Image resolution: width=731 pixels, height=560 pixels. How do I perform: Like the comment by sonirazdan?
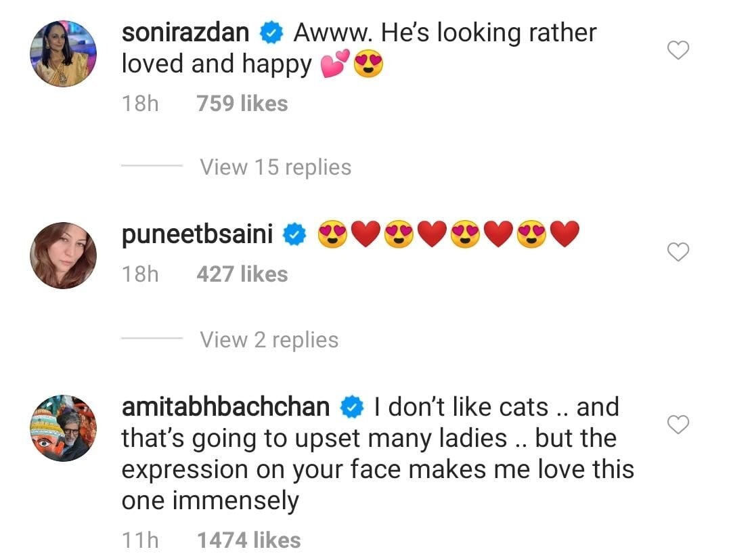[x=678, y=50]
